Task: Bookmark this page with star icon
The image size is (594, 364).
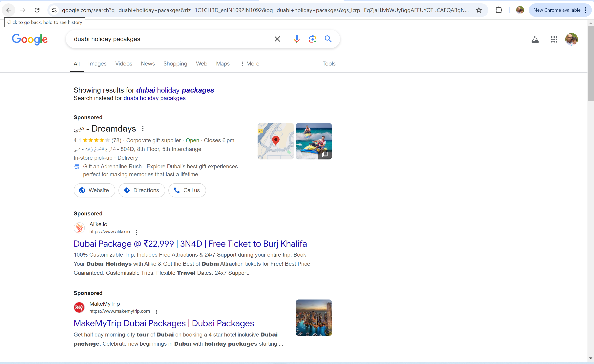Action: (479, 10)
